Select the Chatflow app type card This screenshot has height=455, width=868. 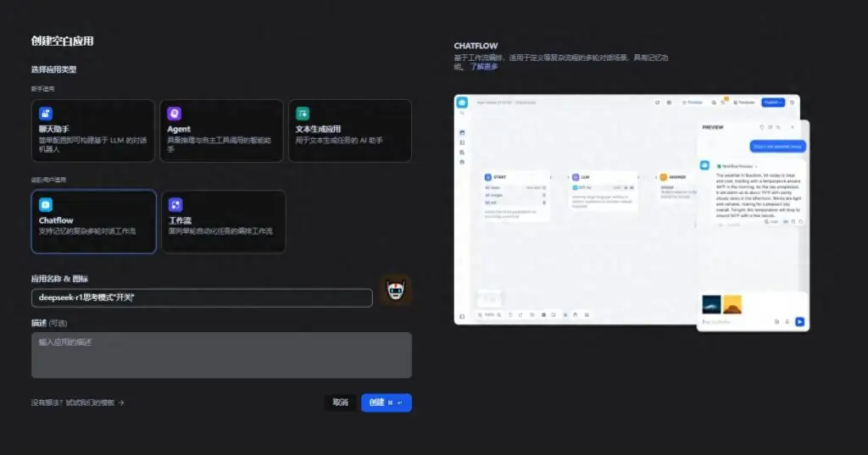[93, 221]
